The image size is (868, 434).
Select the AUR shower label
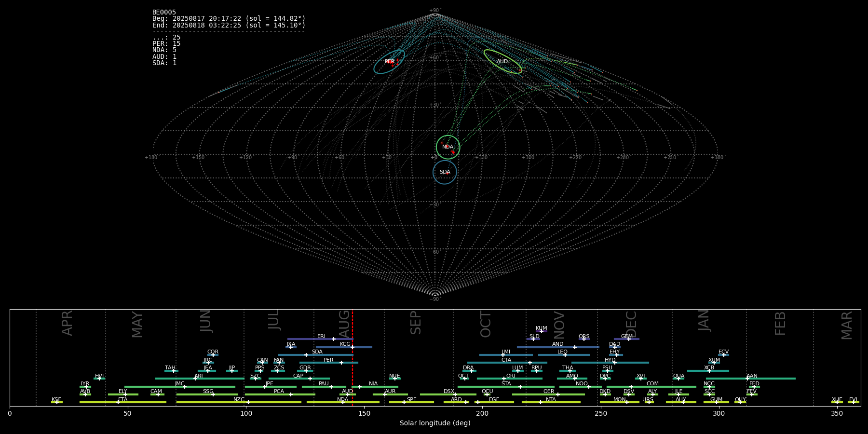click(x=390, y=392)
